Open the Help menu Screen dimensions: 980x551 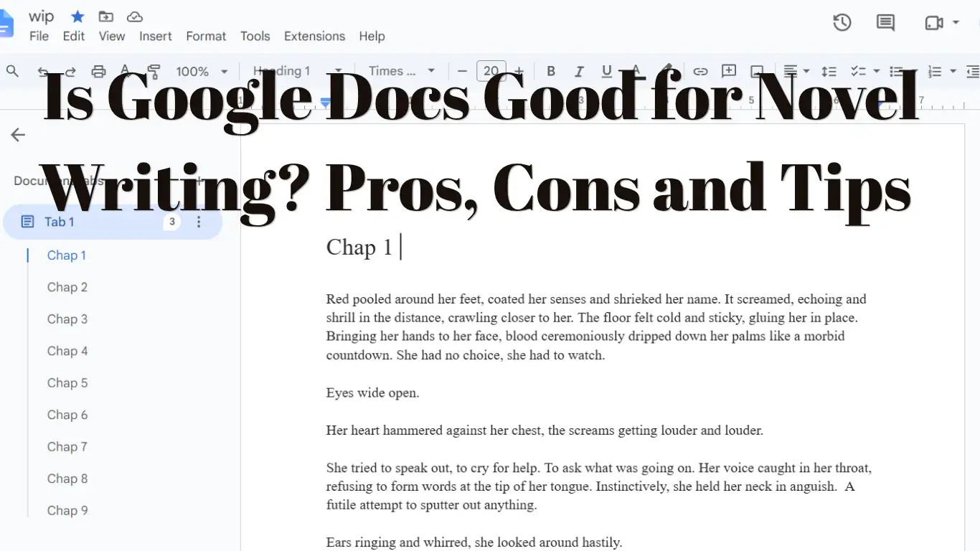(x=372, y=36)
